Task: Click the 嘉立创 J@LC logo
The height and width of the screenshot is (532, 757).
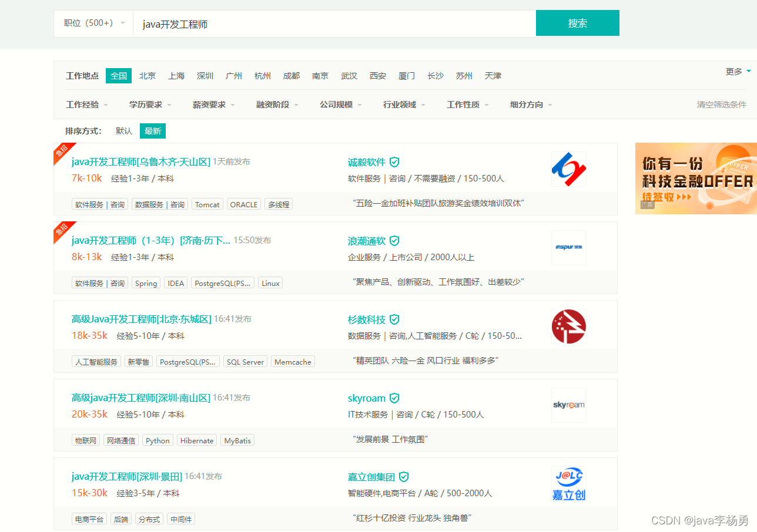Action: coord(569,484)
